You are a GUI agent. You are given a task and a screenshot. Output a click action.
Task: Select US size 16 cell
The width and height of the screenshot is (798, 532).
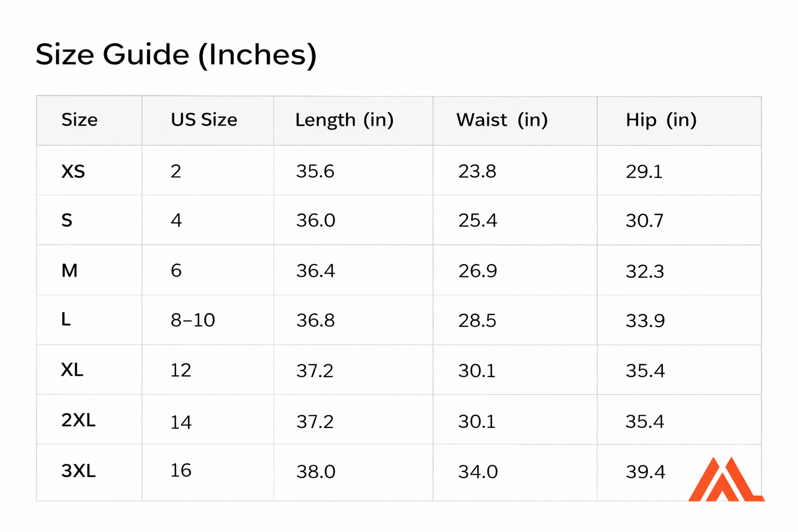pyautogui.click(x=181, y=471)
